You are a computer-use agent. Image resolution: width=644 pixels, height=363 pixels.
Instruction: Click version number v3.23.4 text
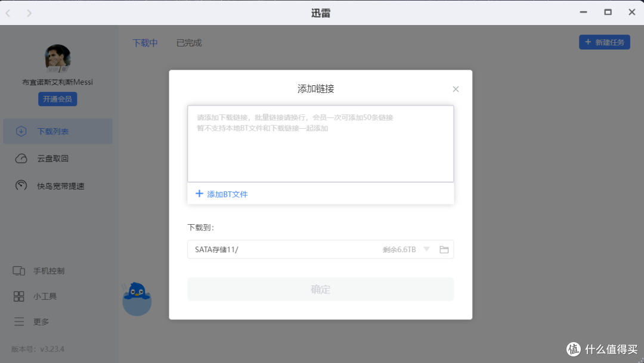coord(52,349)
